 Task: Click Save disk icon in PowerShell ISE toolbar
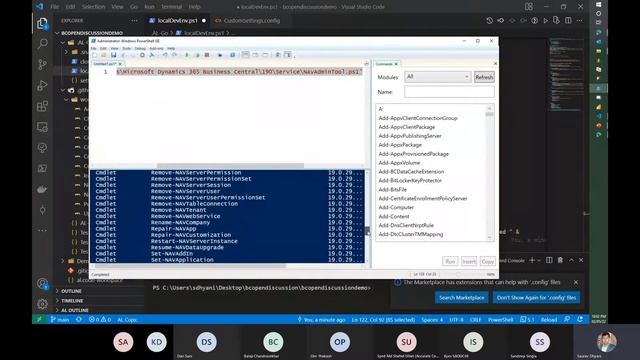(113, 55)
